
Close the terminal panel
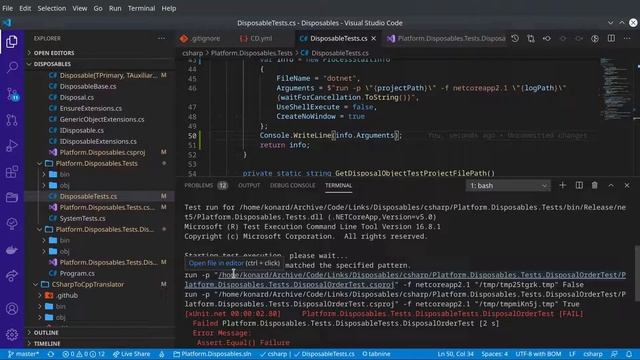click(x=627, y=185)
